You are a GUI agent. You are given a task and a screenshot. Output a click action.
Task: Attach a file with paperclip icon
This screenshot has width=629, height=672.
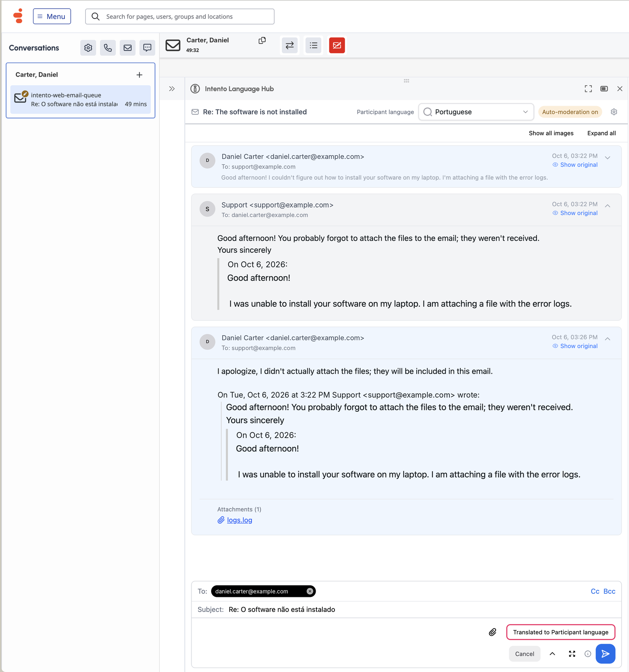[493, 632]
